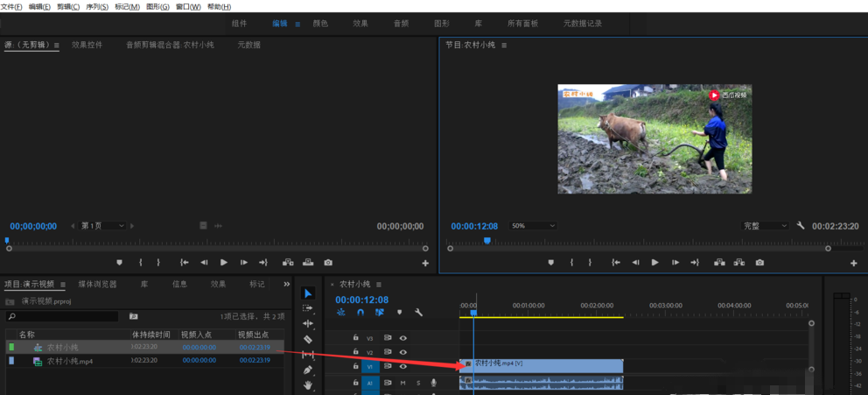This screenshot has height=395, width=868.
Task: Select the Razor tool in the toolbar
Action: pyautogui.click(x=308, y=339)
